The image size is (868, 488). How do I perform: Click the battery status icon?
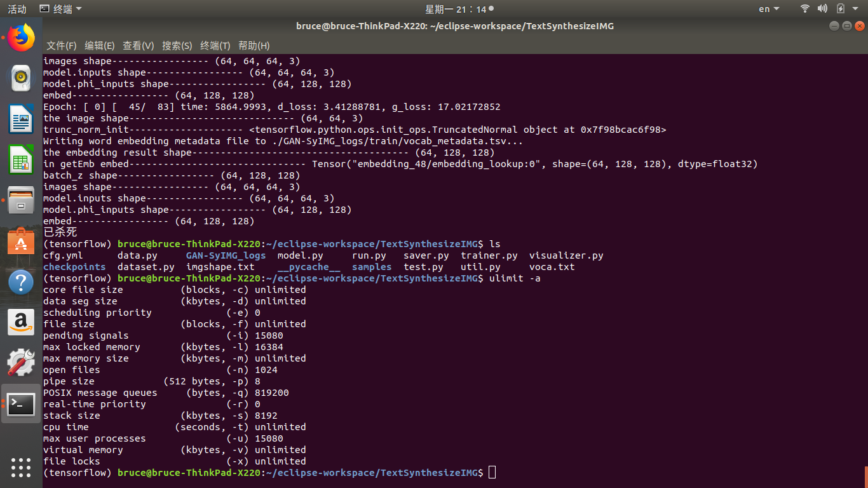[840, 9]
